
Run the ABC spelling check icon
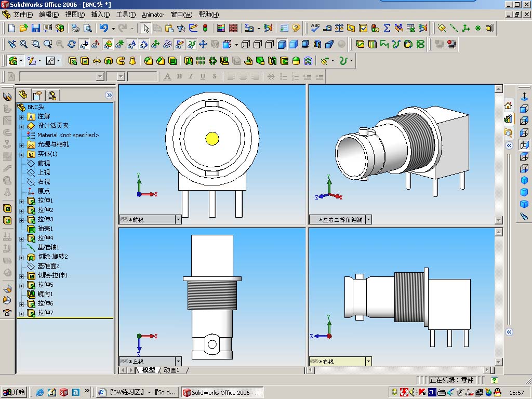[x=315, y=28]
